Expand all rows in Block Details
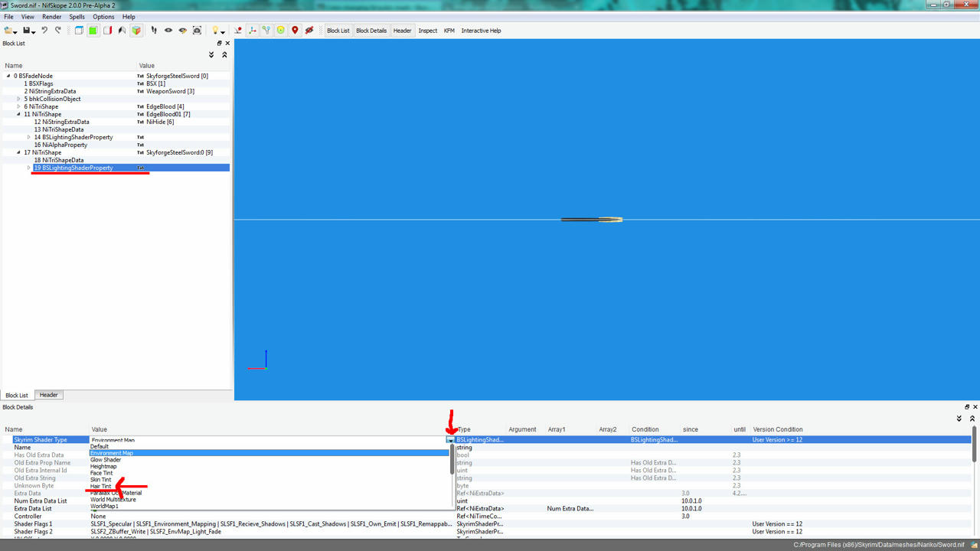The width and height of the screenshot is (980, 551). (x=959, y=419)
